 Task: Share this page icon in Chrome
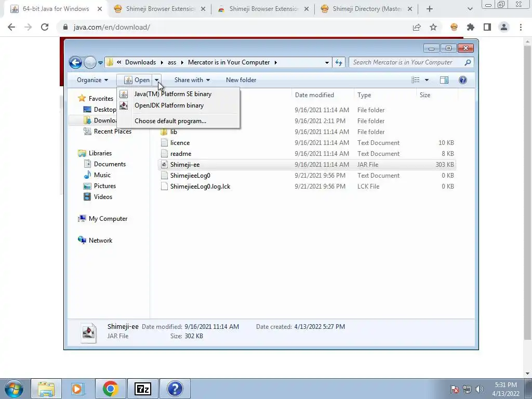click(417, 27)
